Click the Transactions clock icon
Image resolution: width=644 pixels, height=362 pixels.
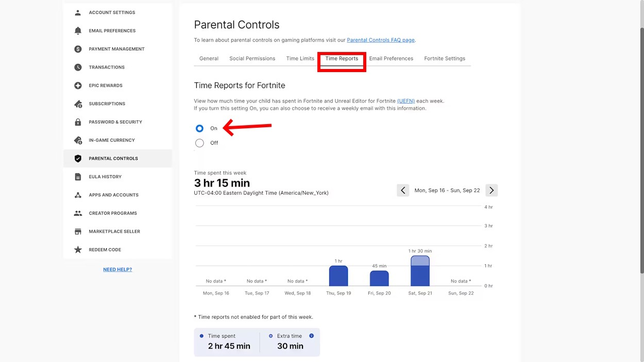coord(78,67)
